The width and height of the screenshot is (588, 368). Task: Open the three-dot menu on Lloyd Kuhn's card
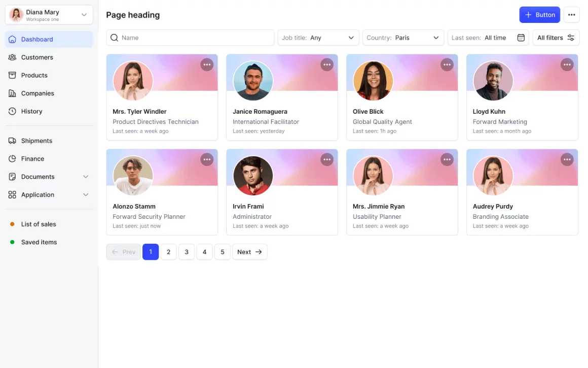coord(567,64)
